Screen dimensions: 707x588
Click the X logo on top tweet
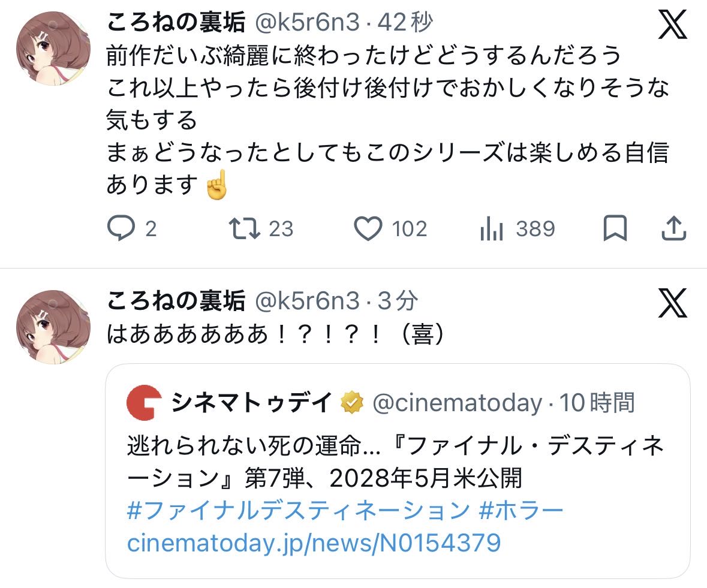[672, 25]
